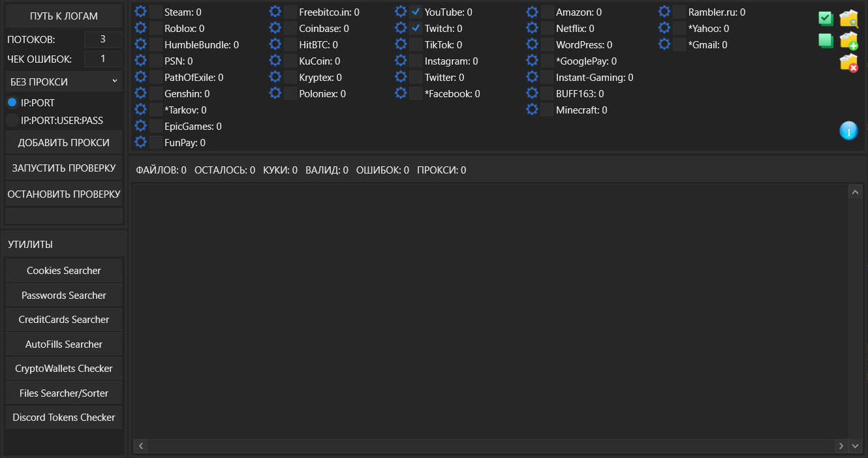Click the green select-all checkmark icon
Screen dimensions: 868x458
[x=826, y=18]
